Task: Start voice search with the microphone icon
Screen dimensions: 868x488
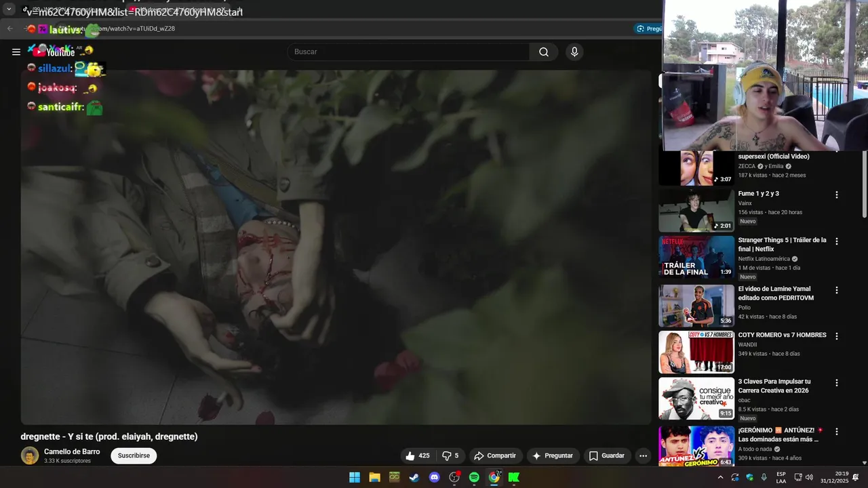Action: [574, 52]
